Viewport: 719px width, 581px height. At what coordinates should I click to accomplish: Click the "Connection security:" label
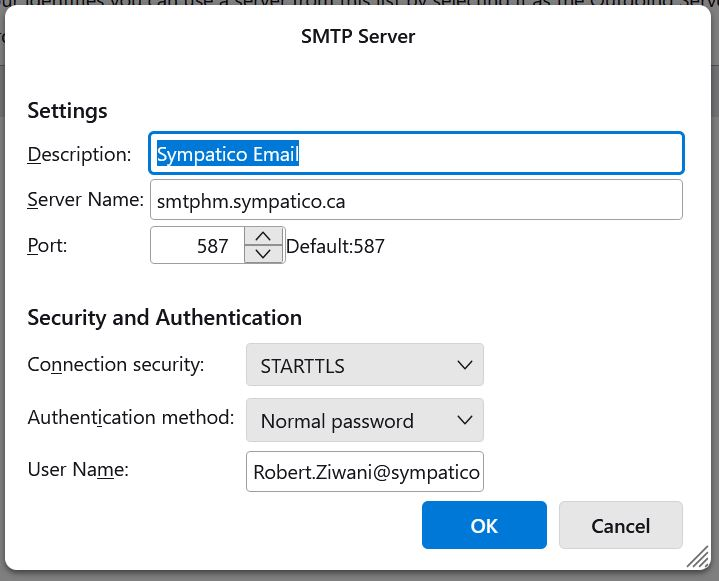tap(116, 364)
